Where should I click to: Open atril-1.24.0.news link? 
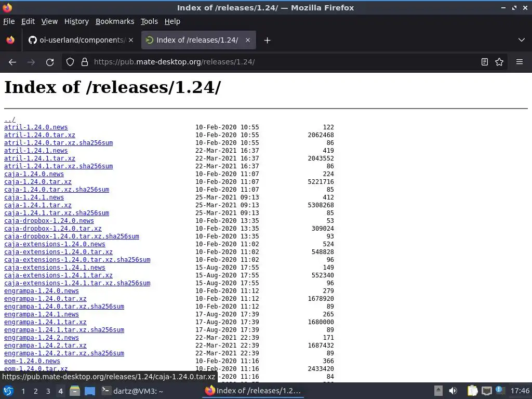click(36, 127)
